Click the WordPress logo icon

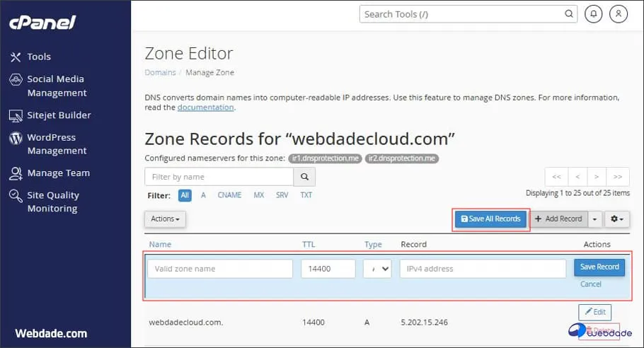(16, 138)
